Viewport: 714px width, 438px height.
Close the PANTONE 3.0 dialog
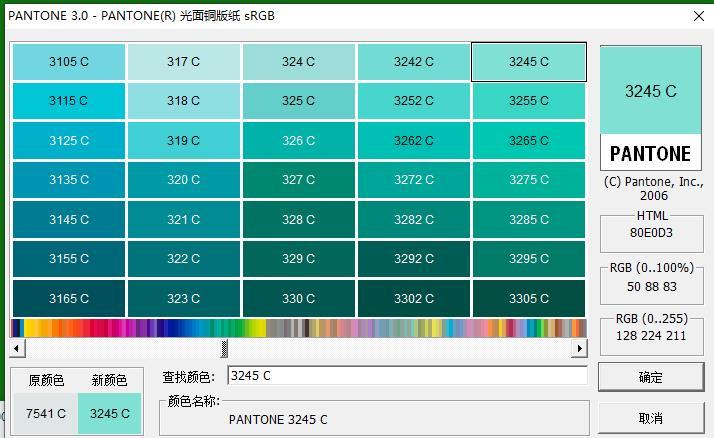tap(699, 16)
